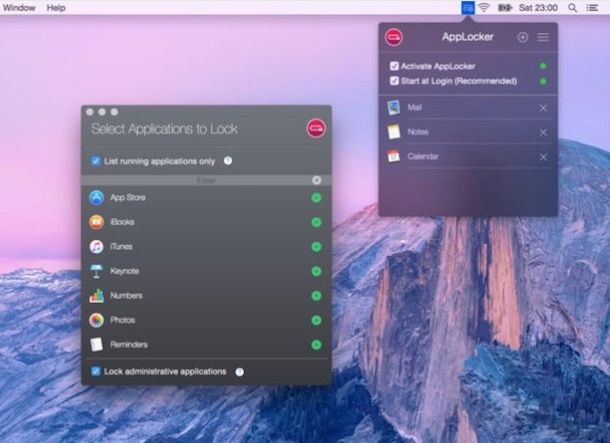Add App Store with green plus button

[316, 198]
